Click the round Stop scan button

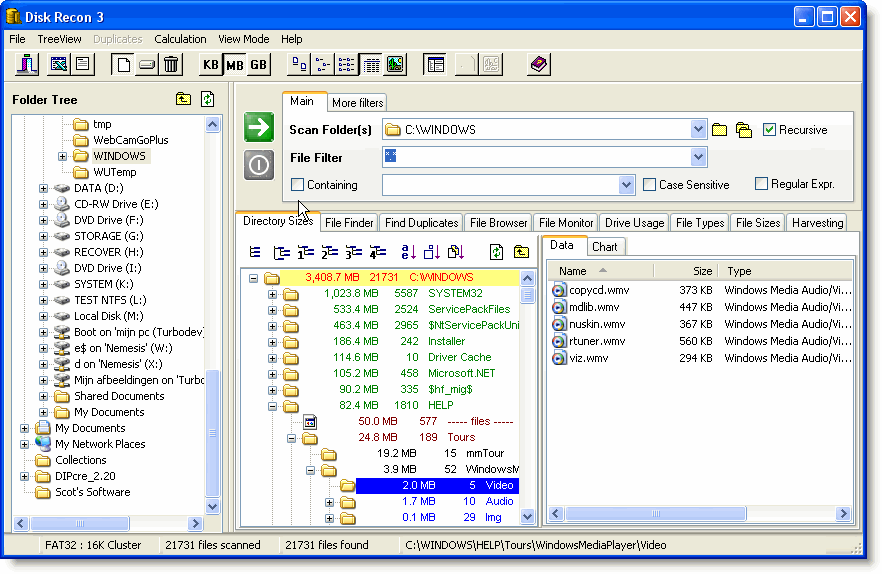pyautogui.click(x=259, y=165)
